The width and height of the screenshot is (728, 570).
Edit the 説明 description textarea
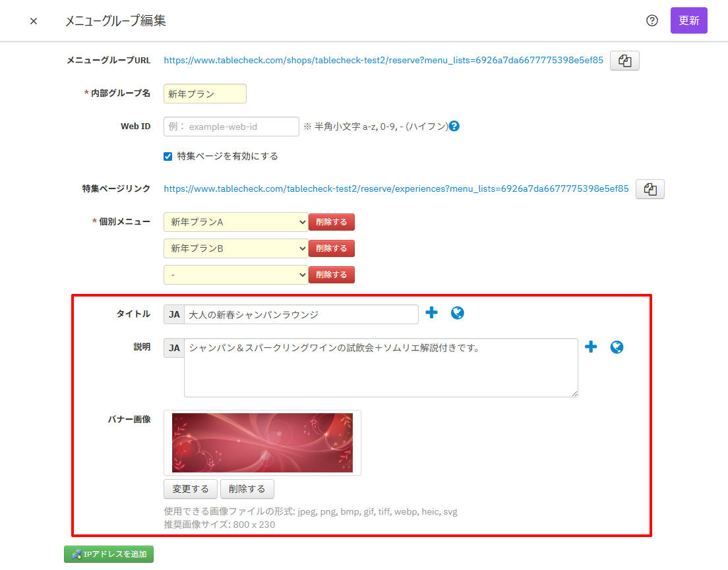[x=381, y=368]
